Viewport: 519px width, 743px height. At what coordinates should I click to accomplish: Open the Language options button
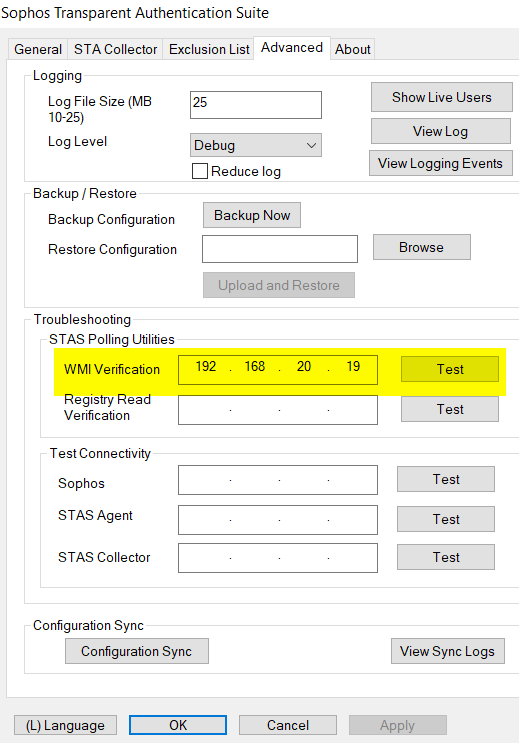(65, 725)
